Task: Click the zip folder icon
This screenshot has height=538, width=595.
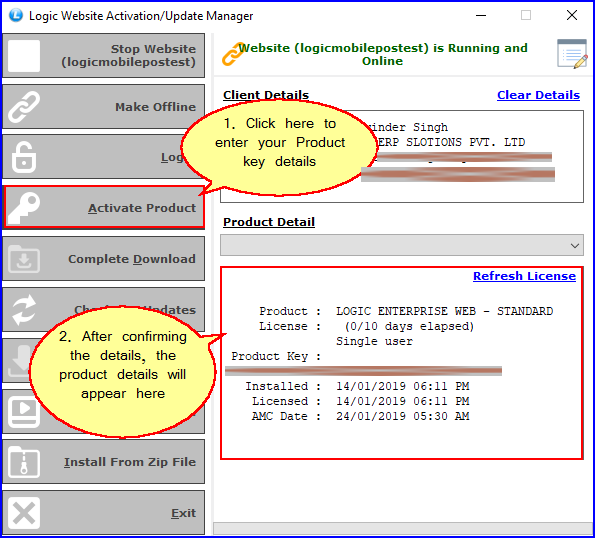Action: [x=24, y=462]
